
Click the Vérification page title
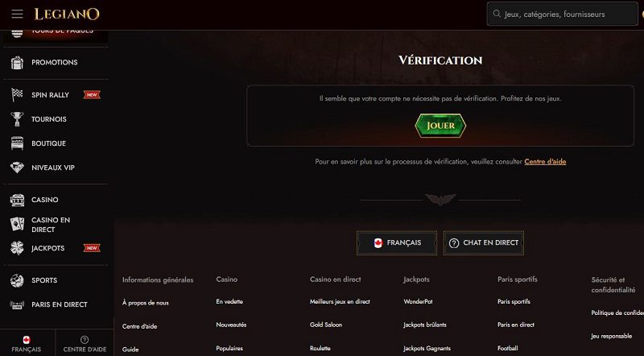(440, 60)
